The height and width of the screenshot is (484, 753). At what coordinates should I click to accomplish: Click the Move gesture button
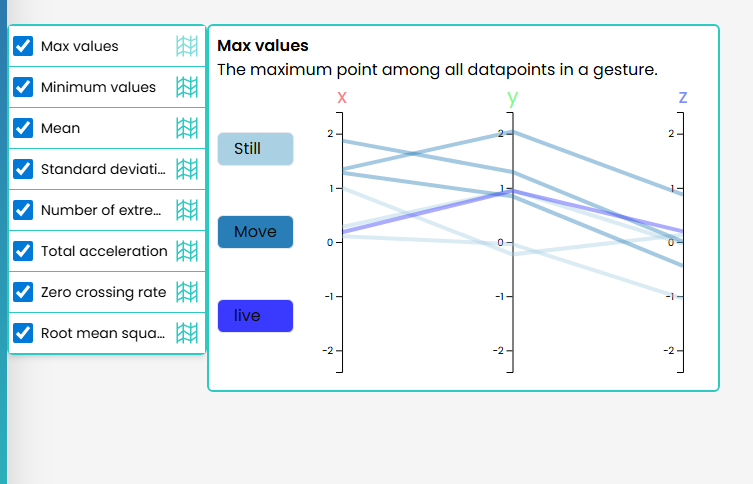pyautogui.click(x=255, y=232)
